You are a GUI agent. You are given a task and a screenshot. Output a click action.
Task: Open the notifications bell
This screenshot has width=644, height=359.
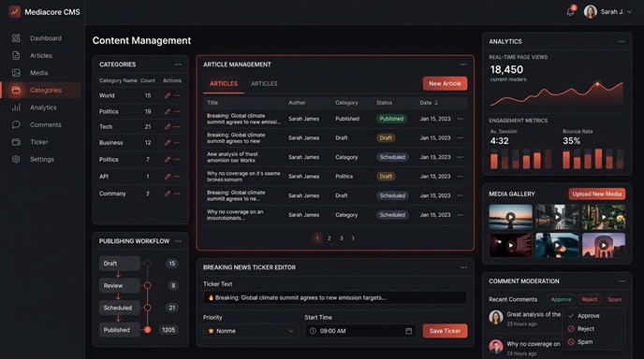point(570,11)
